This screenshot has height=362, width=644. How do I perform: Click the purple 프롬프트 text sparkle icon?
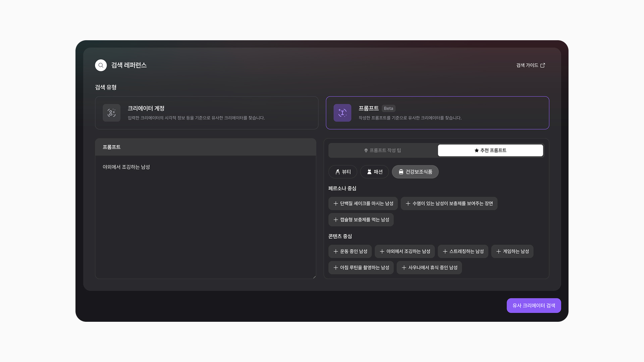click(342, 113)
